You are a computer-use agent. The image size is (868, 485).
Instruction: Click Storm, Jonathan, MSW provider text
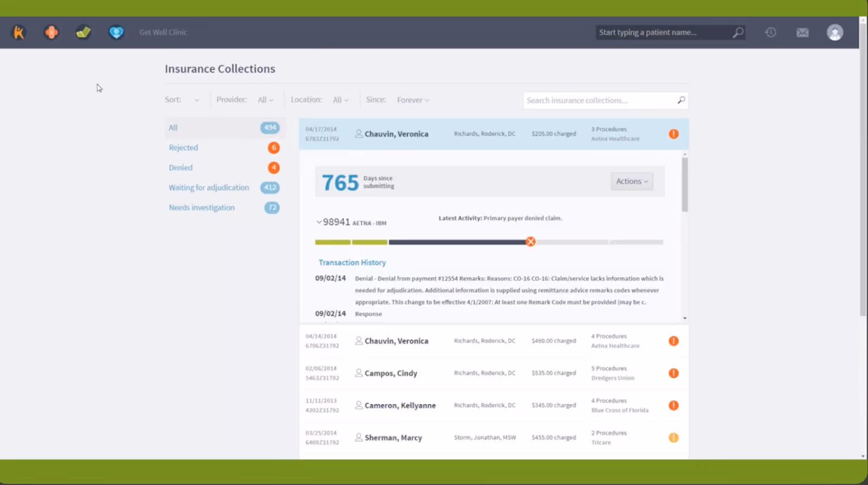click(x=485, y=437)
